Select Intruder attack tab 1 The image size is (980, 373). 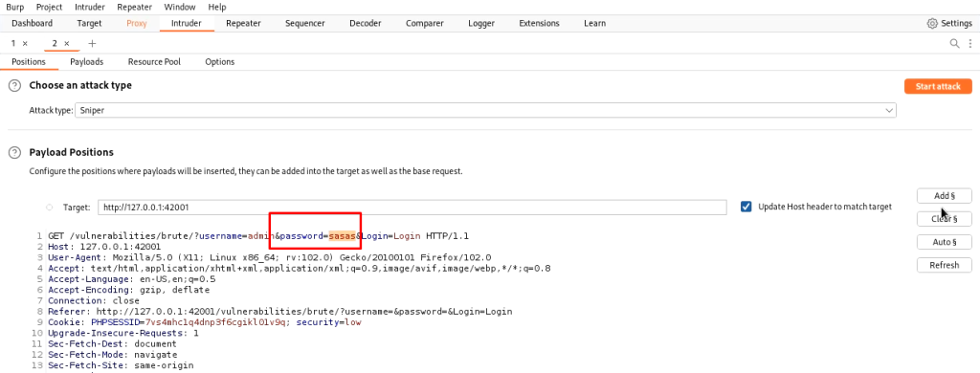coord(13,43)
